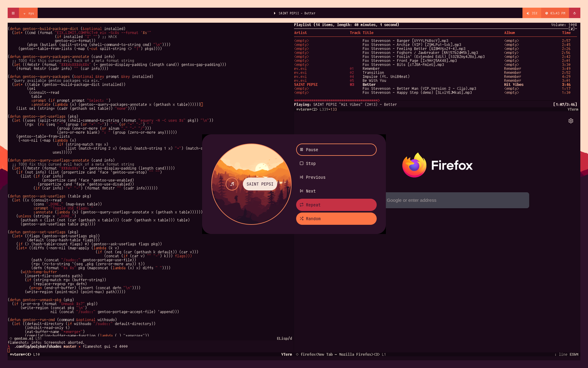Click the playlist progress bar in the music player
This screenshot has width=588, height=368.
pos(337,100)
